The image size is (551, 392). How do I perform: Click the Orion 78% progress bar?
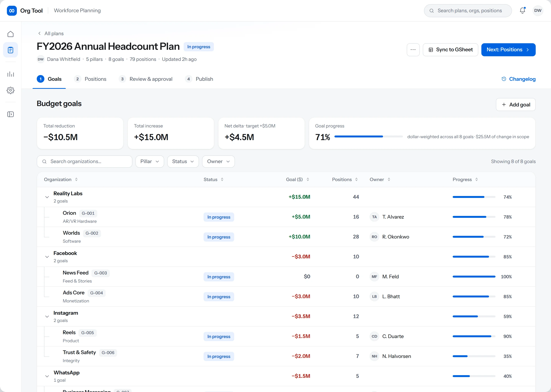click(474, 217)
